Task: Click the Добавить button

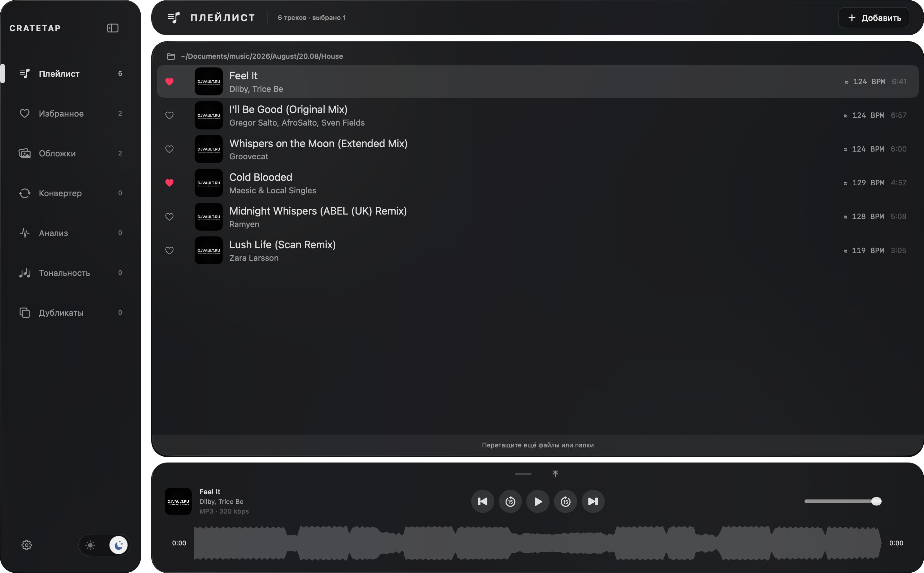Action: tap(874, 18)
